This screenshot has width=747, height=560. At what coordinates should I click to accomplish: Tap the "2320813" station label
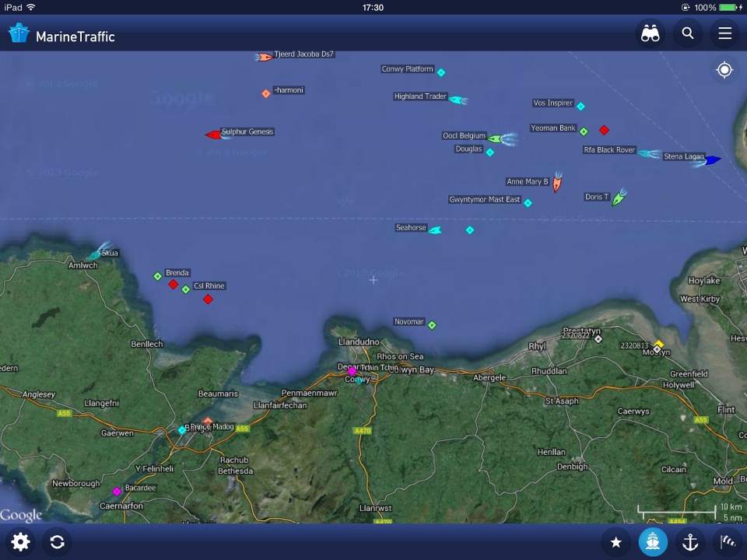pyautogui.click(x=634, y=345)
